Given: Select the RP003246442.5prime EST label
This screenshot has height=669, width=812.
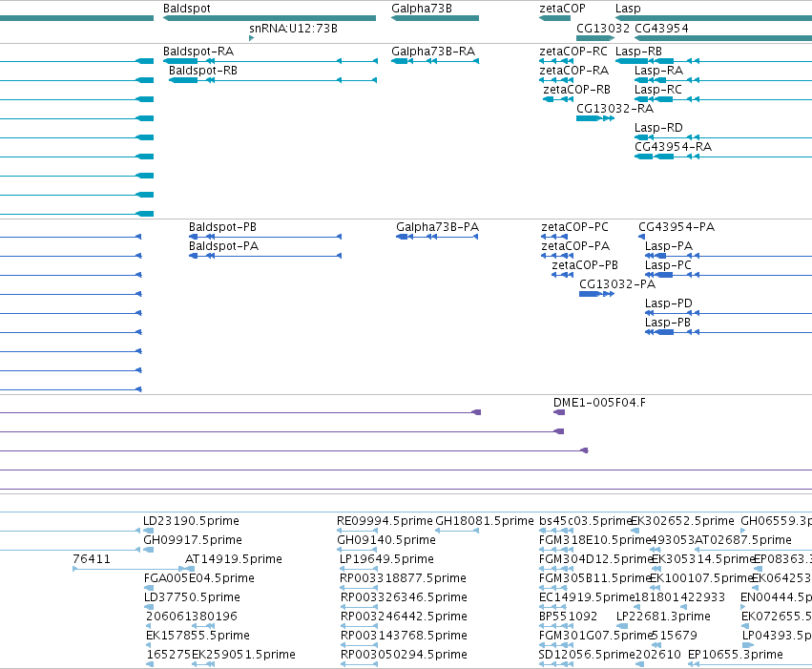Looking at the screenshot, I should tap(404, 617).
